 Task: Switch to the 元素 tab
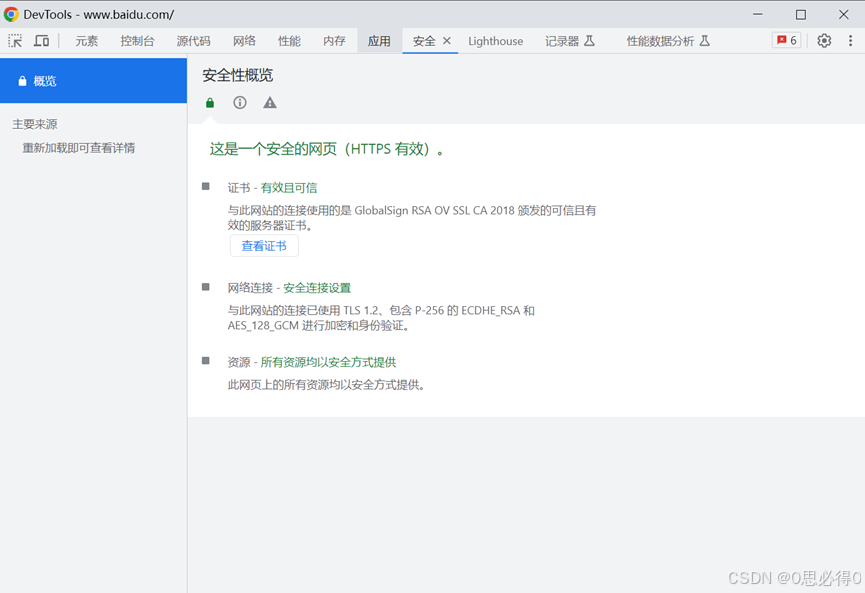(87, 41)
